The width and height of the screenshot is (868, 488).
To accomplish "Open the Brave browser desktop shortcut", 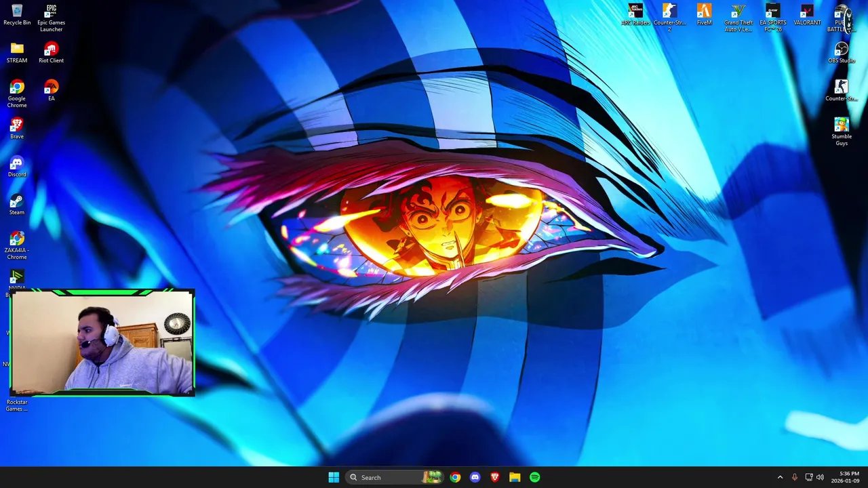I will [17, 129].
